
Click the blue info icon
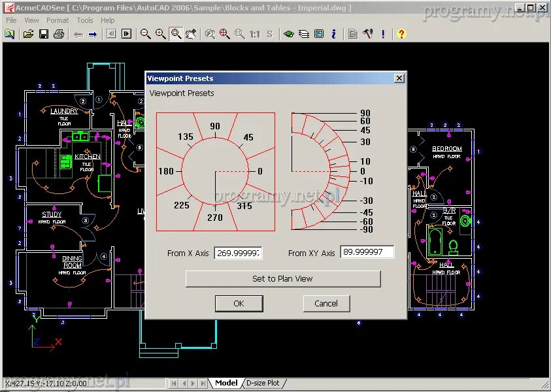(x=333, y=34)
